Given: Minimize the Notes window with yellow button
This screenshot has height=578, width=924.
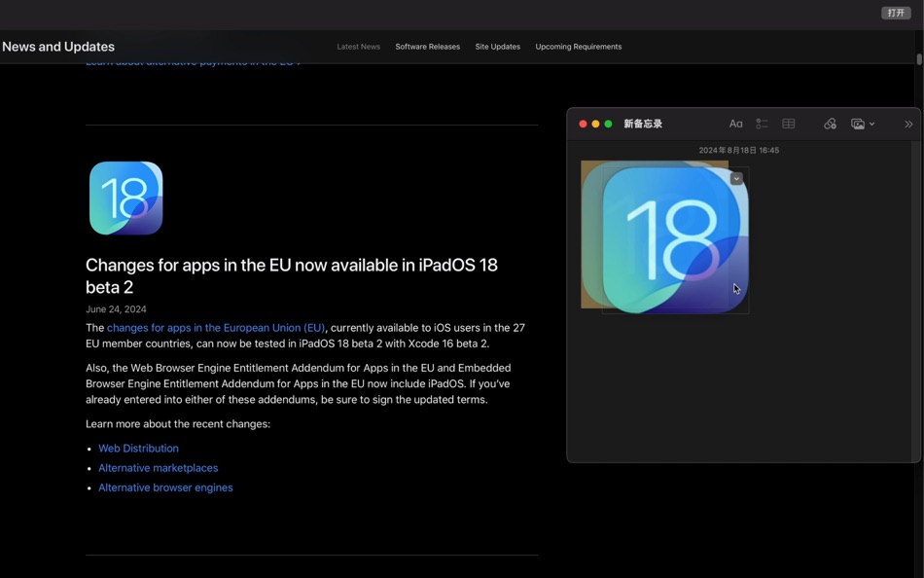Looking at the screenshot, I should 596,124.
